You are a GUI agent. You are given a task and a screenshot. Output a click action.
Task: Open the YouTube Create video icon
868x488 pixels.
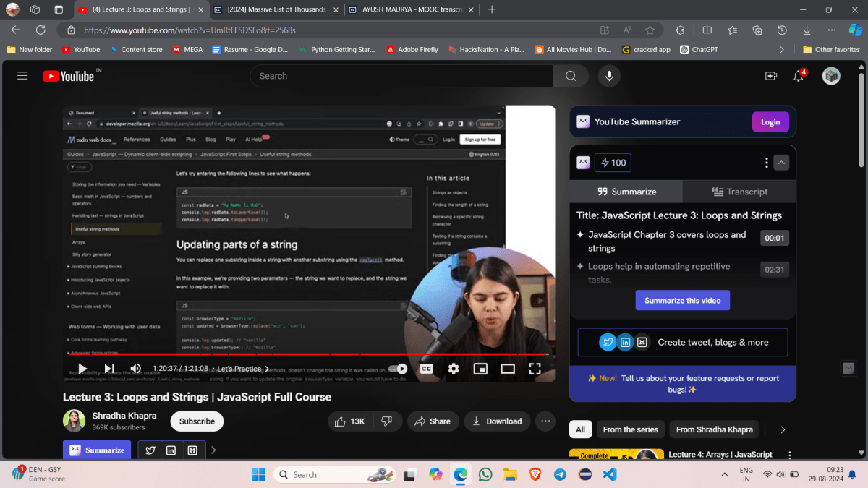[x=770, y=76]
